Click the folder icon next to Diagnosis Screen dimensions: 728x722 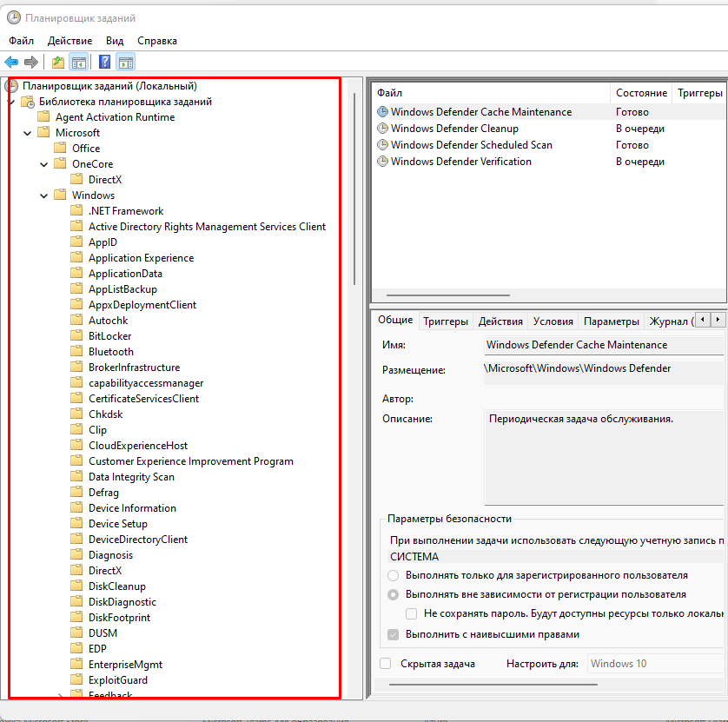coord(76,554)
